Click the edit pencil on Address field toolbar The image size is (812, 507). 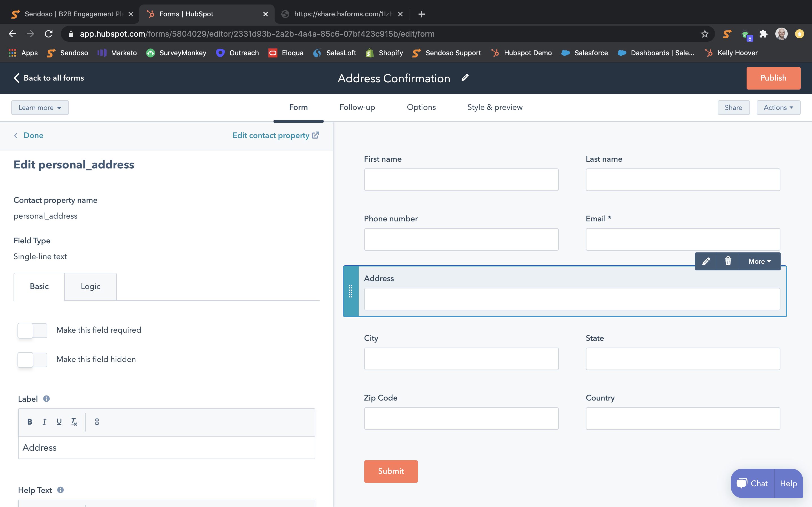tap(706, 261)
